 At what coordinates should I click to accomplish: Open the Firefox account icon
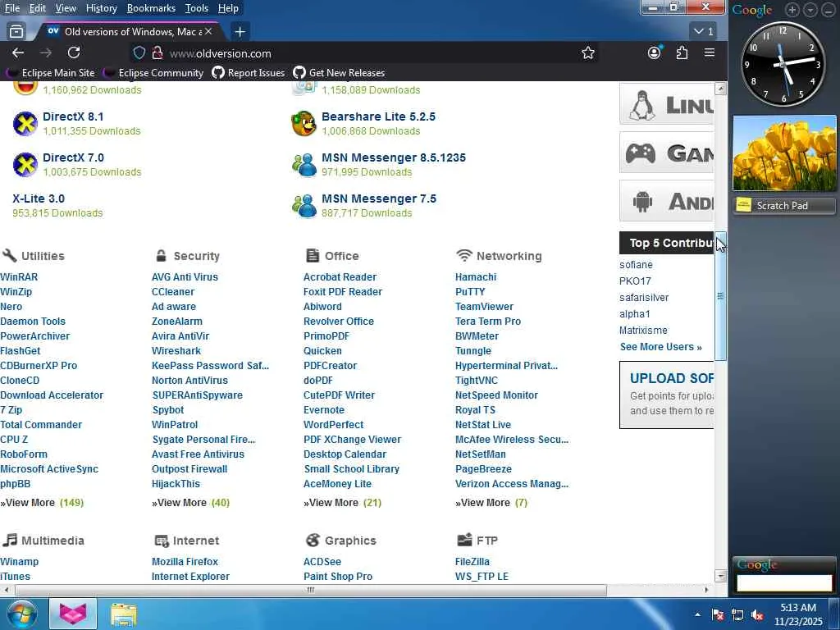click(654, 52)
